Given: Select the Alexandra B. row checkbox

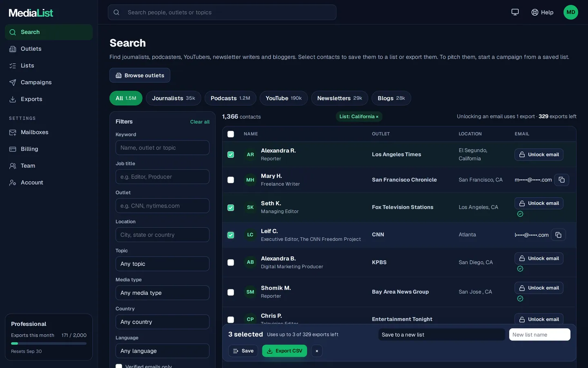Looking at the screenshot, I should point(231,263).
